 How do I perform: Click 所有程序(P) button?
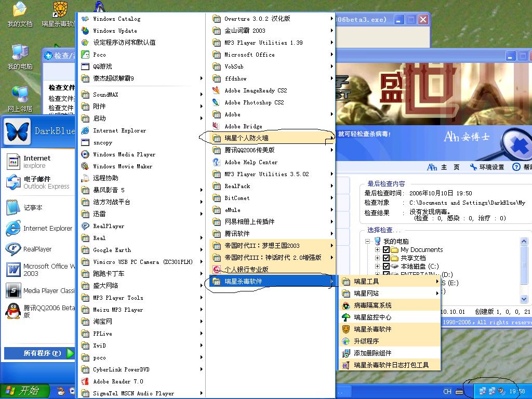point(39,353)
